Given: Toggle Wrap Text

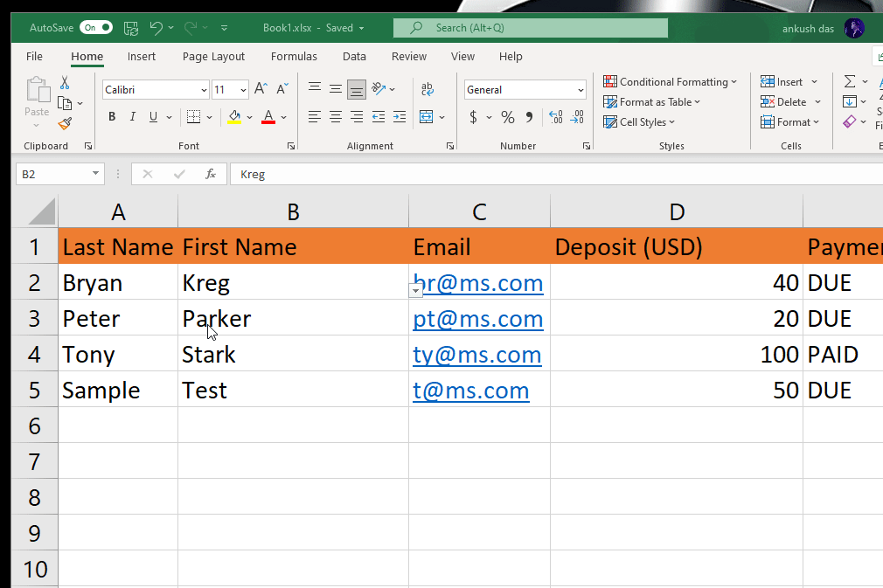Looking at the screenshot, I should pos(428,89).
